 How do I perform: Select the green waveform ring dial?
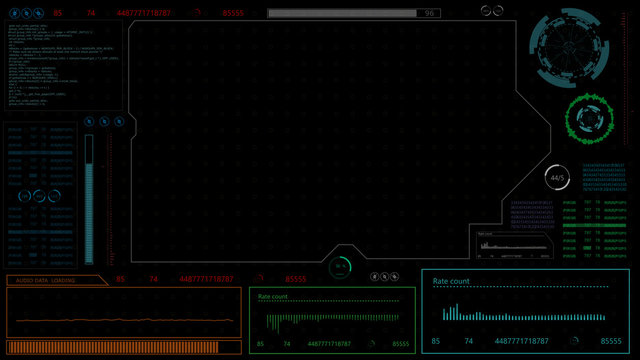coord(589,118)
